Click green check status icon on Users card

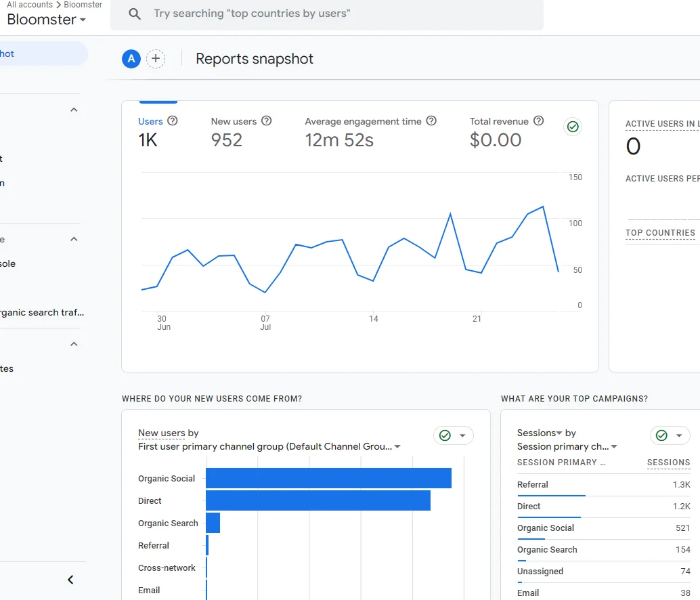point(573,127)
